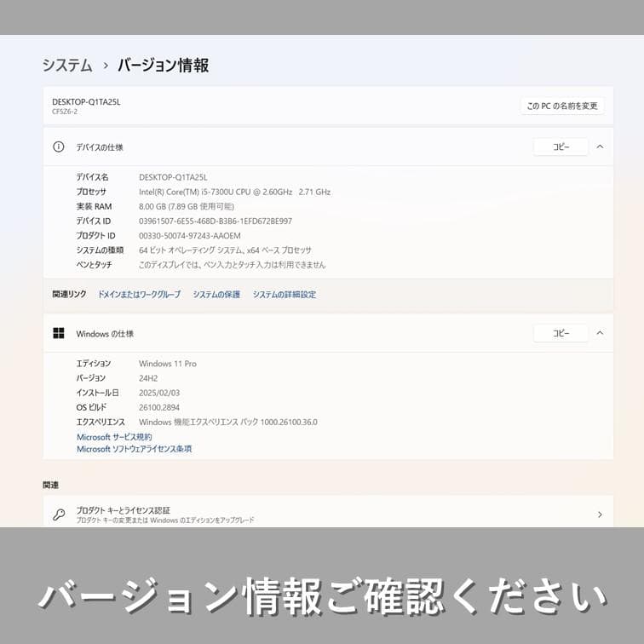Open ドメインまたはワークグループ link

pyautogui.click(x=139, y=295)
